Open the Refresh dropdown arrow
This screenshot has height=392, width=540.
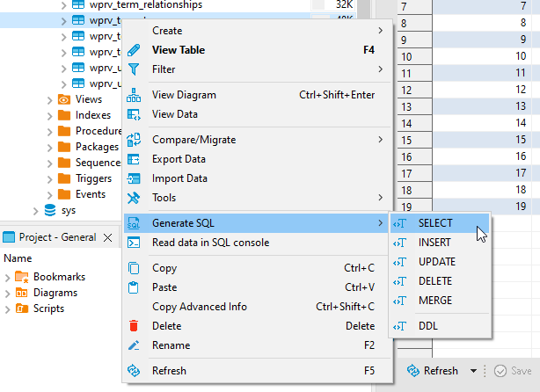(x=473, y=371)
